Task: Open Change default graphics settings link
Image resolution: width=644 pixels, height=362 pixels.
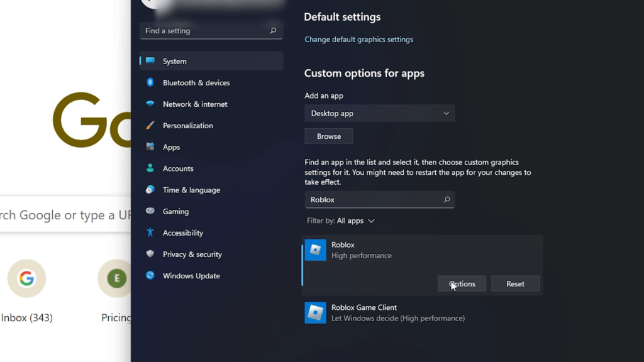Action: [x=359, y=40]
